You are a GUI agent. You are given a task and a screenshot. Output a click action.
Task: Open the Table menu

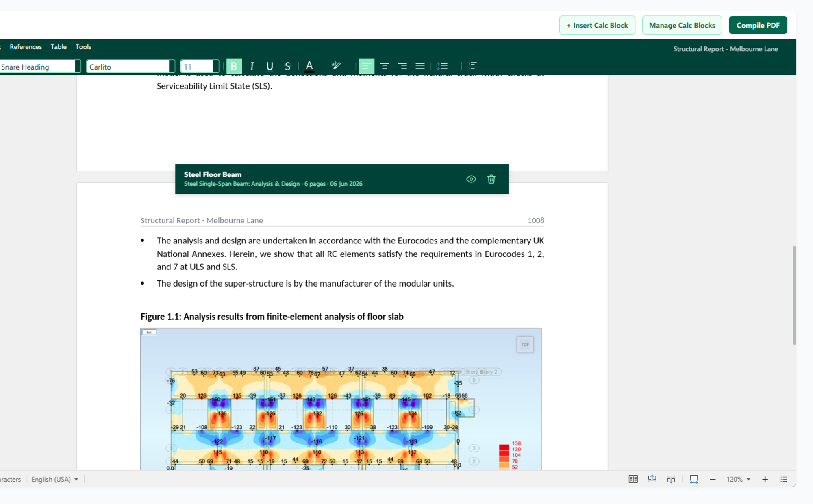(59, 47)
